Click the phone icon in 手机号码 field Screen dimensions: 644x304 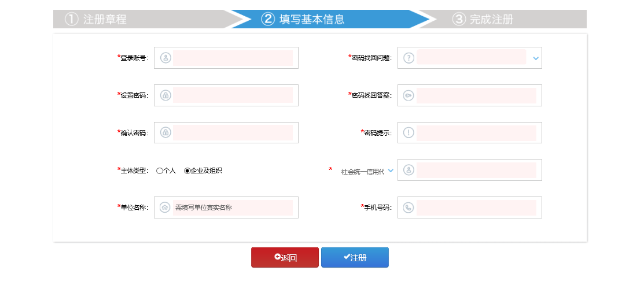click(409, 207)
